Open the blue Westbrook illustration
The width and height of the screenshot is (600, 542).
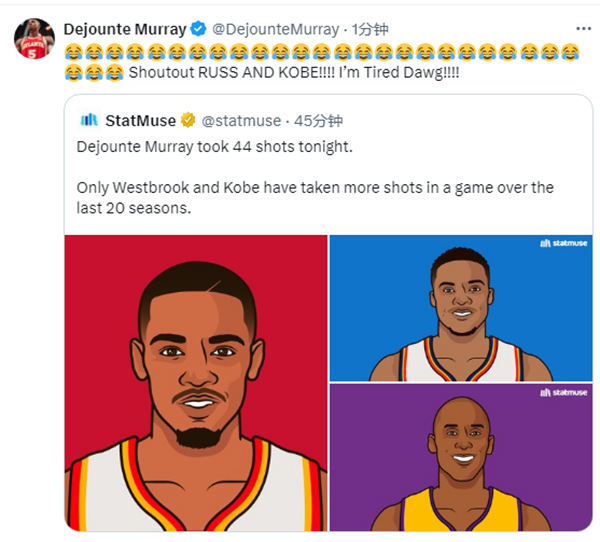[x=461, y=308]
